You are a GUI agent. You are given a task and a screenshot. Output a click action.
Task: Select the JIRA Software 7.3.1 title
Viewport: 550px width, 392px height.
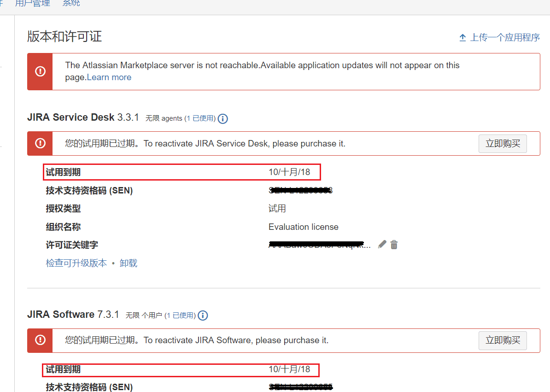pyautogui.click(x=73, y=314)
